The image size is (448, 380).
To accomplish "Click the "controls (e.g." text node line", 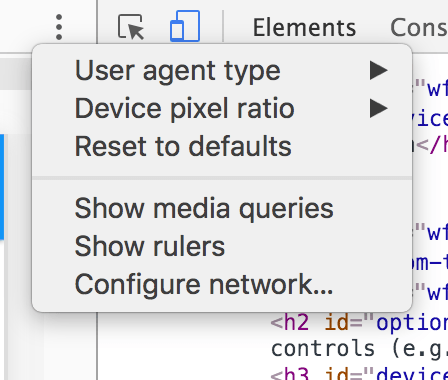I will coord(359,349).
